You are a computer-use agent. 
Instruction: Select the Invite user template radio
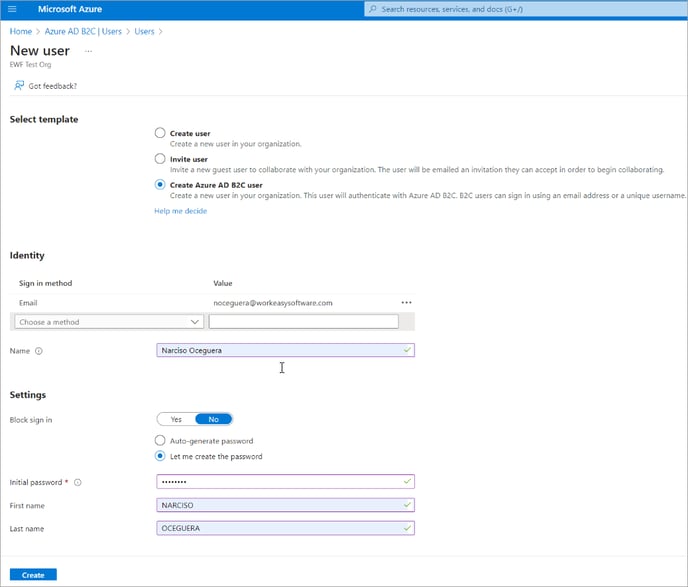(x=160, y=159)
